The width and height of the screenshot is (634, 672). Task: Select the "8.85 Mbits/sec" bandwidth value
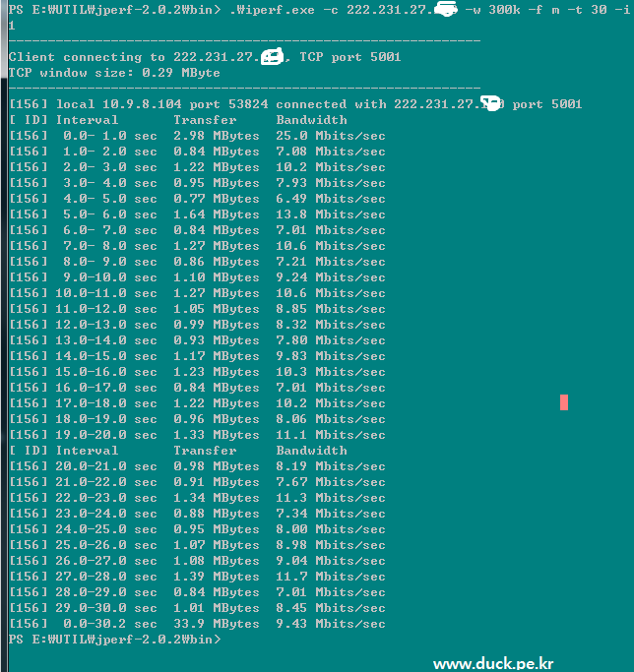(x=331, y=309)
